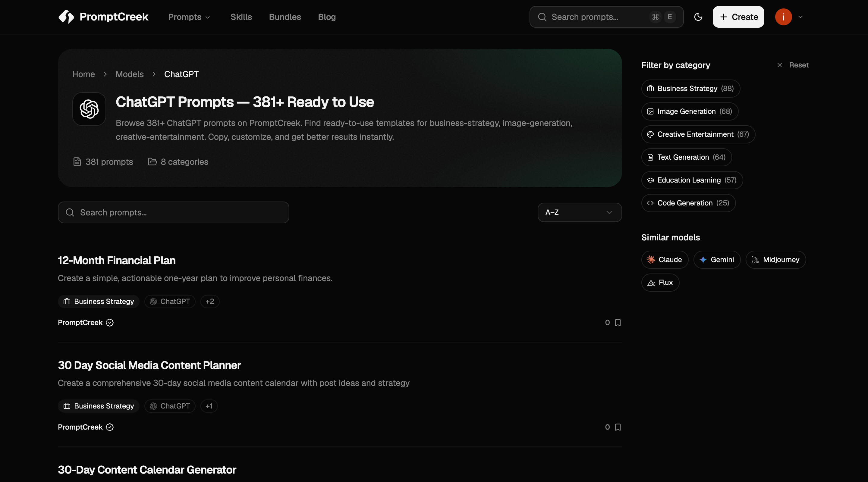
Task: Click the PromptCreek brand name
Action: pyautogui.click(x=114, y=17)
